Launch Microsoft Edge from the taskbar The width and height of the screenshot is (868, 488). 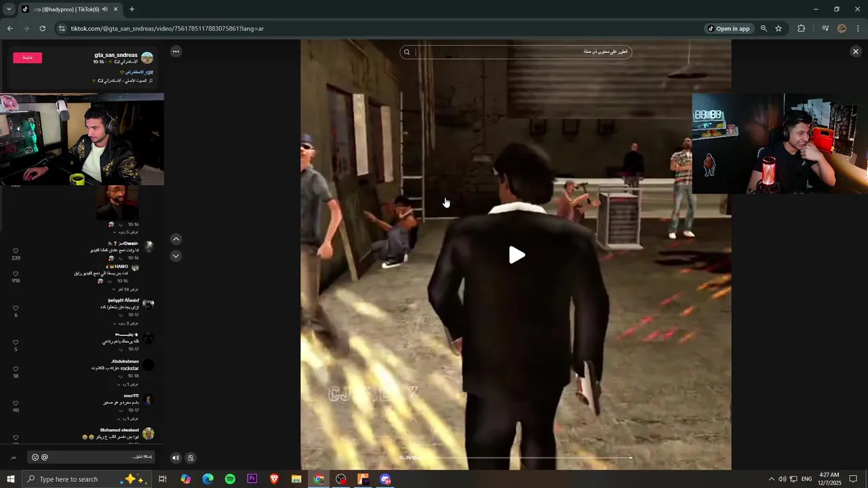(208, 479)
